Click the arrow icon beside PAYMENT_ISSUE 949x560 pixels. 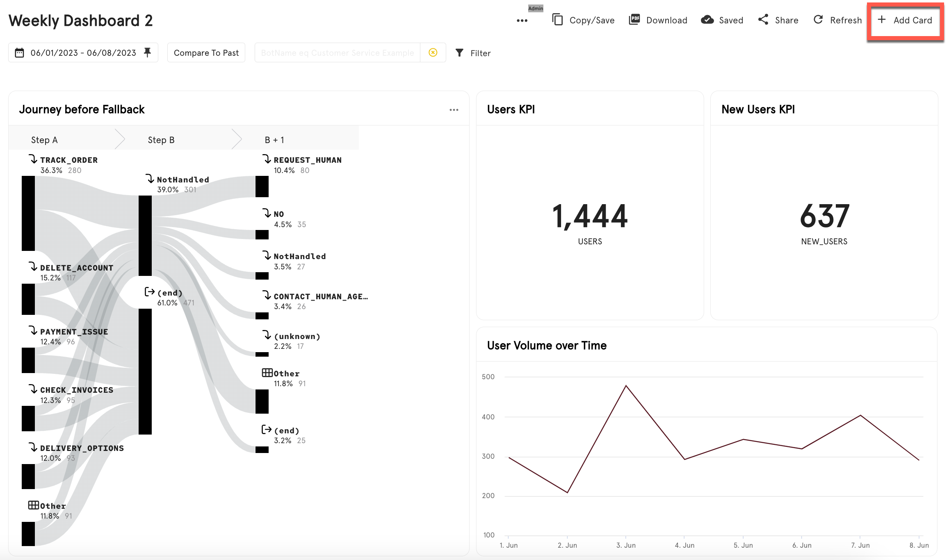(x=34, y=331)
